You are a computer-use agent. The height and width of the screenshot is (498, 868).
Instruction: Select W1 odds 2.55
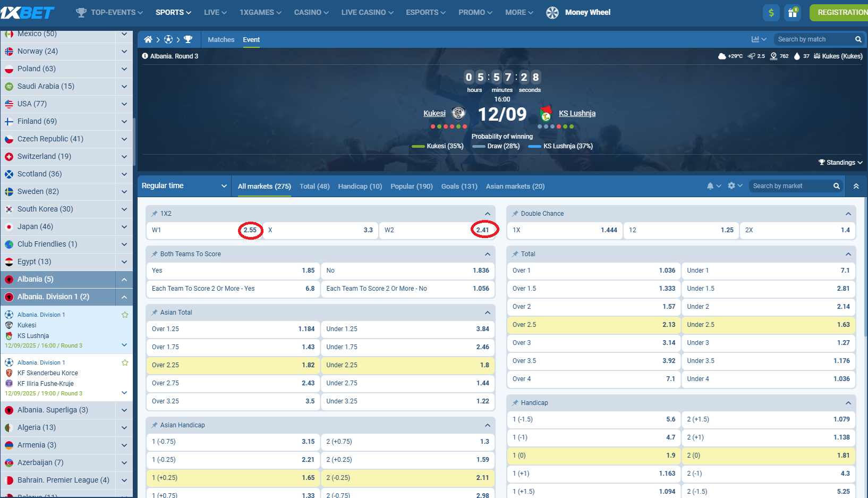204,230
